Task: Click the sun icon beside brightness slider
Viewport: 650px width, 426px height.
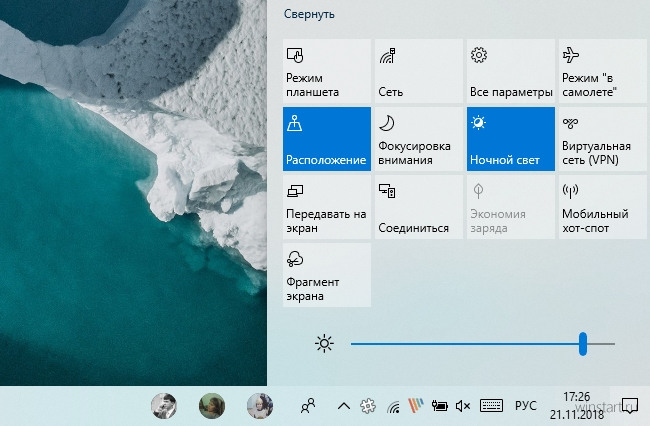Action: tap(324, 344)
